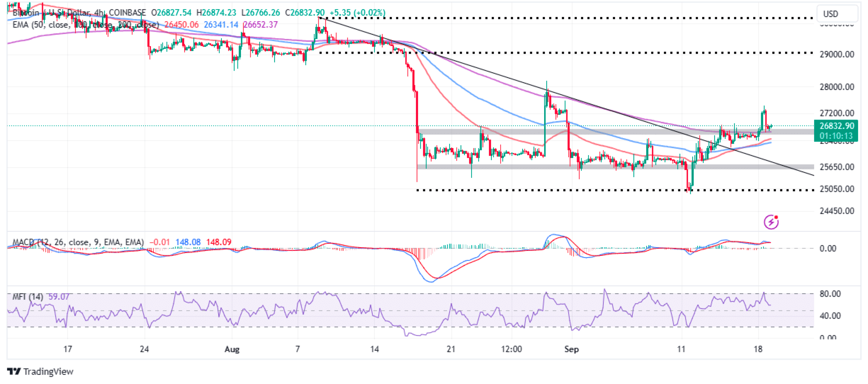This screenshot has width=868, height=384.
Task: Click the TradingView logo link
Action: click(40, 372)
